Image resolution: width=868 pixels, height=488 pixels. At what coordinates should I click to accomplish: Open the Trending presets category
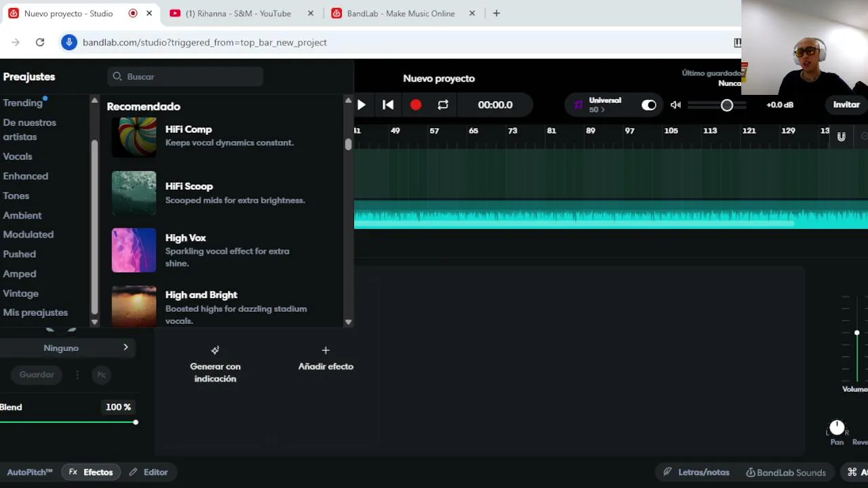pos(22,103)
